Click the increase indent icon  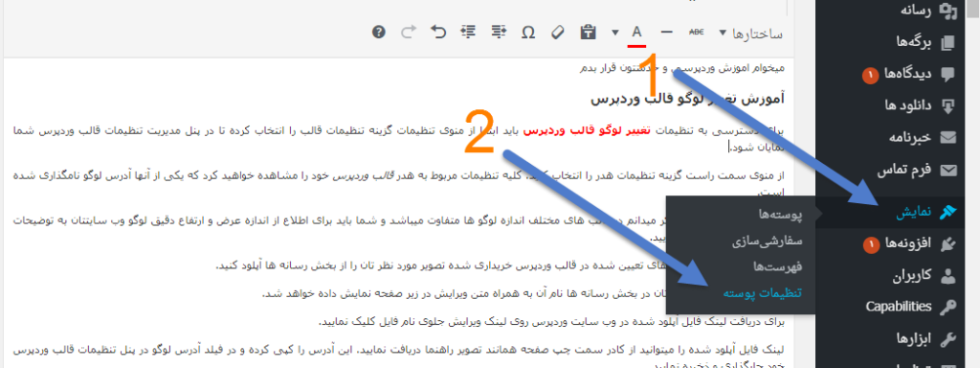tap(468, 32)
